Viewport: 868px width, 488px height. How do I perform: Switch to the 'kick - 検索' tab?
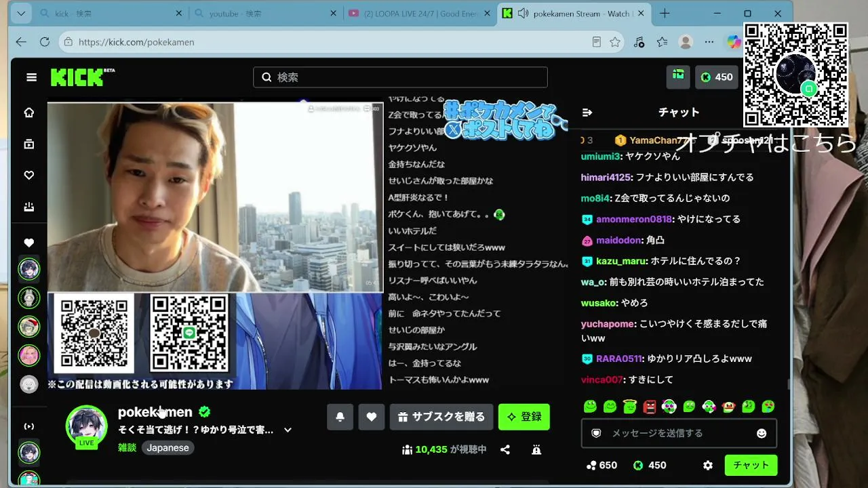click(112, 14)
